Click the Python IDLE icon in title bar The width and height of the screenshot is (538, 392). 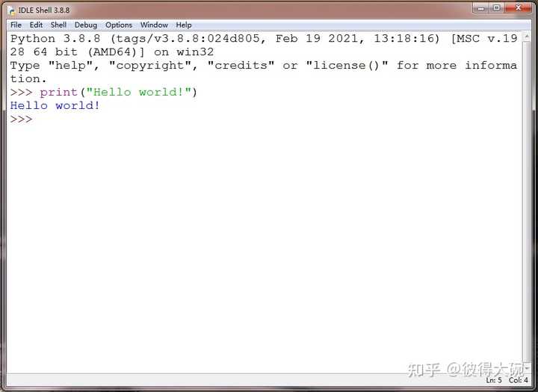click(12, 10)
